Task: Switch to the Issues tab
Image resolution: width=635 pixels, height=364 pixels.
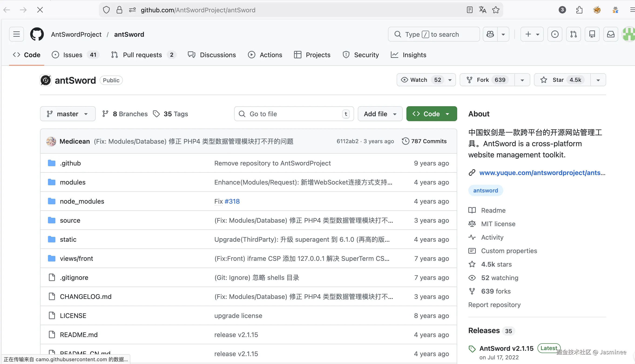Action: pyautogui.click(x=73, y=55)
